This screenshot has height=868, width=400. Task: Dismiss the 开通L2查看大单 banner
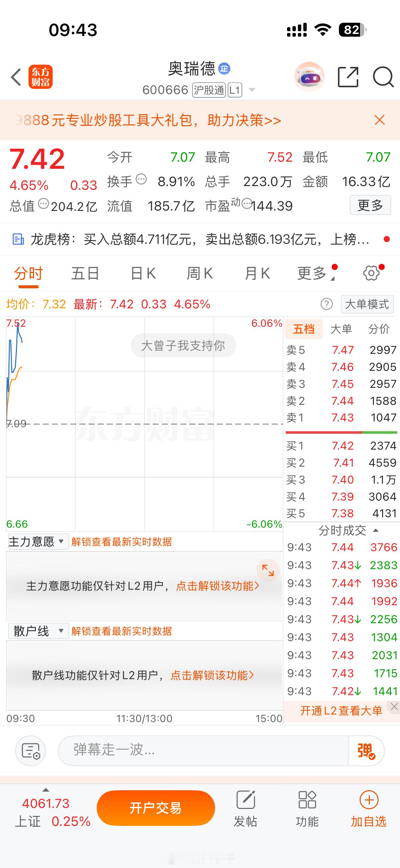(x=394, y=707)
